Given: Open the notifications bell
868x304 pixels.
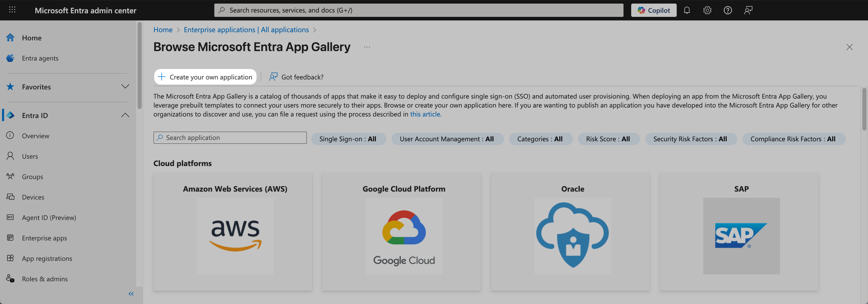Looking at the screenshot, I should point(687,10).
